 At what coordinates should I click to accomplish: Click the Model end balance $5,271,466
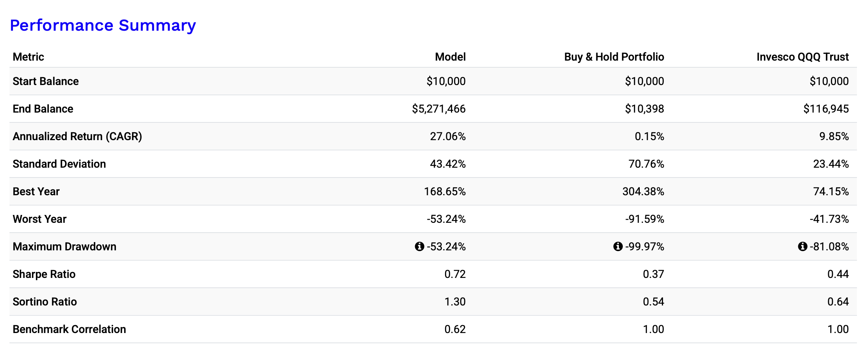(439, 109)
